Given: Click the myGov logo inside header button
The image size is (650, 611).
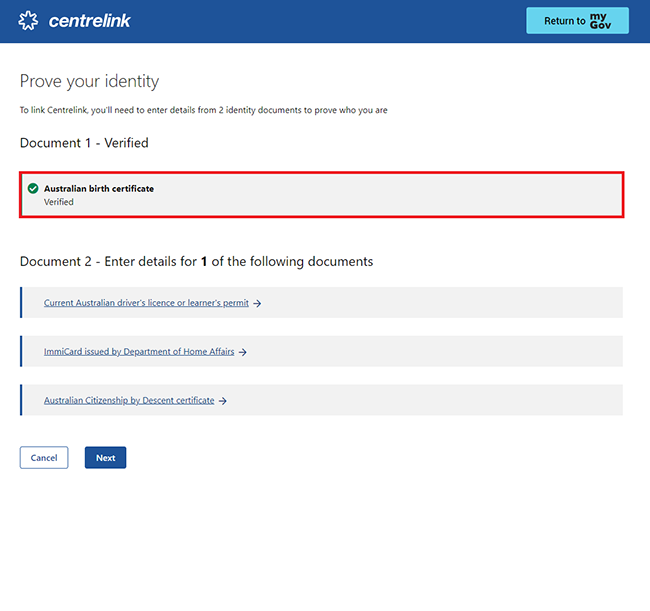Looking at the screenshot, I should 600,21.
